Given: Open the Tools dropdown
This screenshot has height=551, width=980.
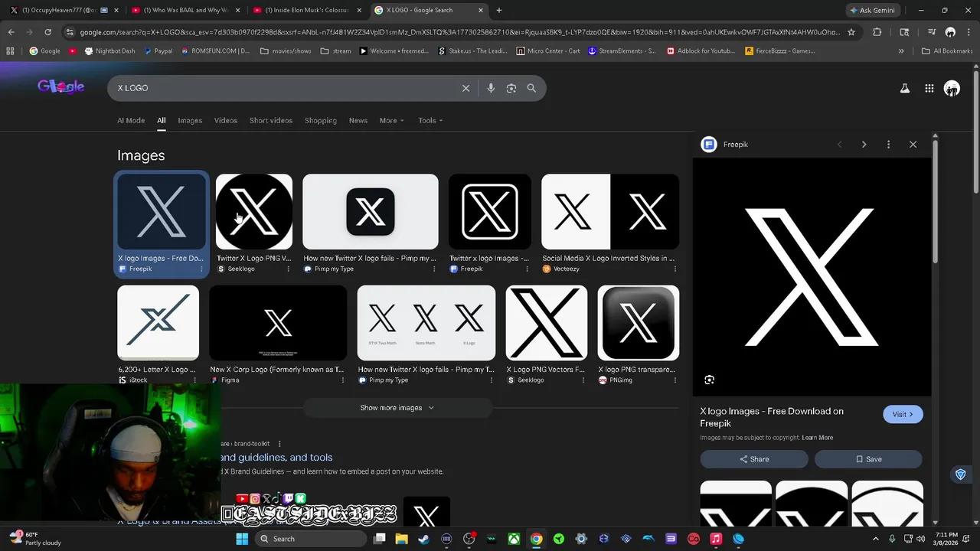Looking at the screenshot, I should [x=430, y=120].
